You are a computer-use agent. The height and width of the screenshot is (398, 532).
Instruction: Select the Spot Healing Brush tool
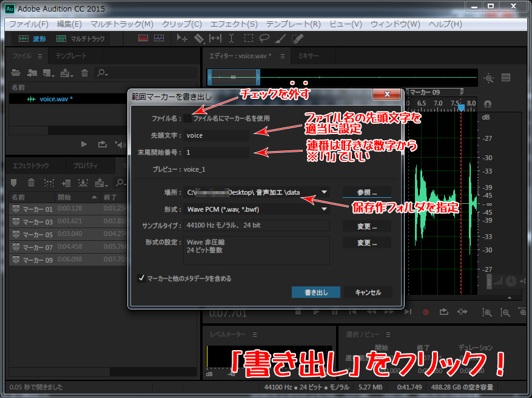(298, 39)
